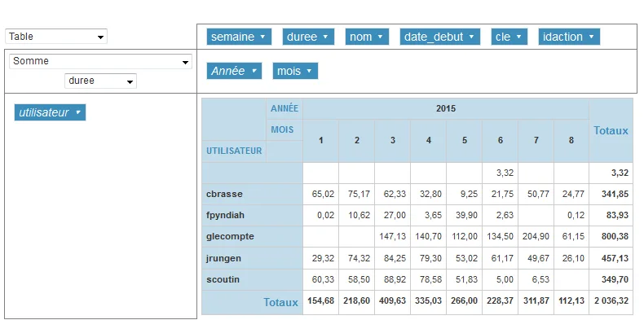Open the date_debut attribute filter arrow
Image resolution: width=644 pixels, height=320 pixels.
click(471, 37)
